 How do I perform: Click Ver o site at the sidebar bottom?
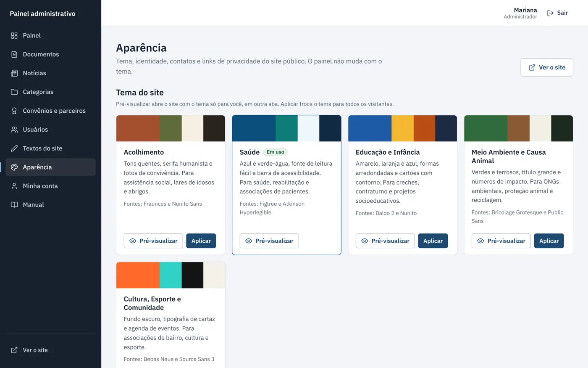51,350
